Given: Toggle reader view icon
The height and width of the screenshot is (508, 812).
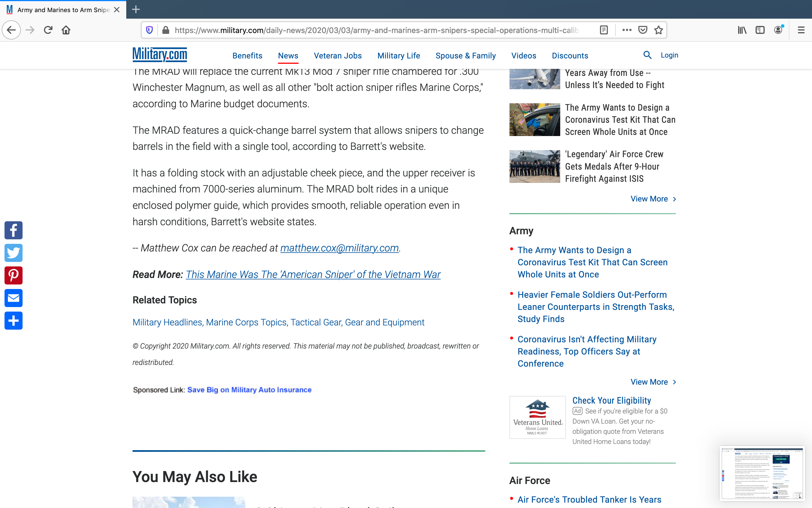Looking at the screenshot, I should 604,30.
